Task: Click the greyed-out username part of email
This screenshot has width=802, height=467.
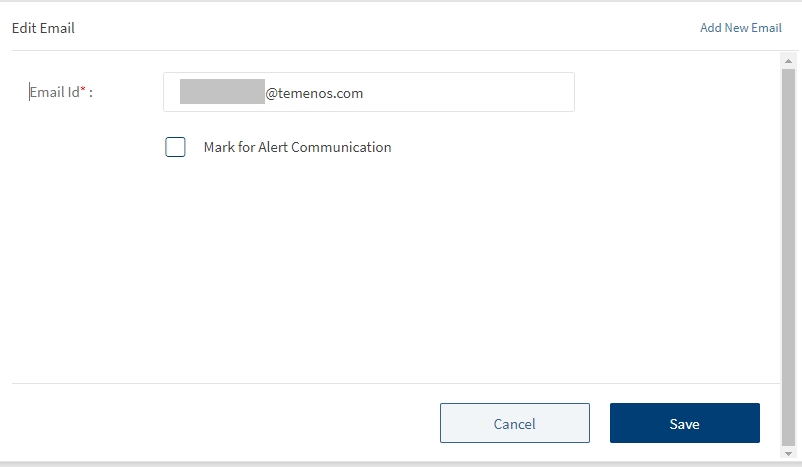Action: pos(221,92)
